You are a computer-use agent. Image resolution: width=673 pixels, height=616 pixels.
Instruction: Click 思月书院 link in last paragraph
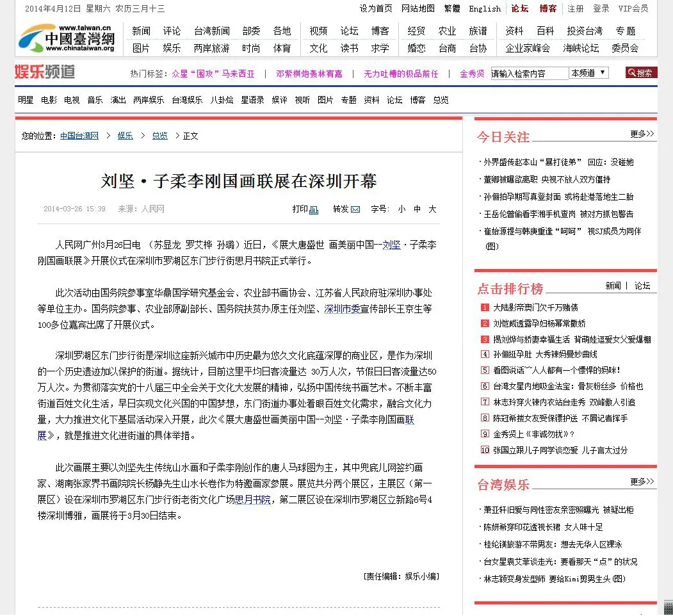252,499
